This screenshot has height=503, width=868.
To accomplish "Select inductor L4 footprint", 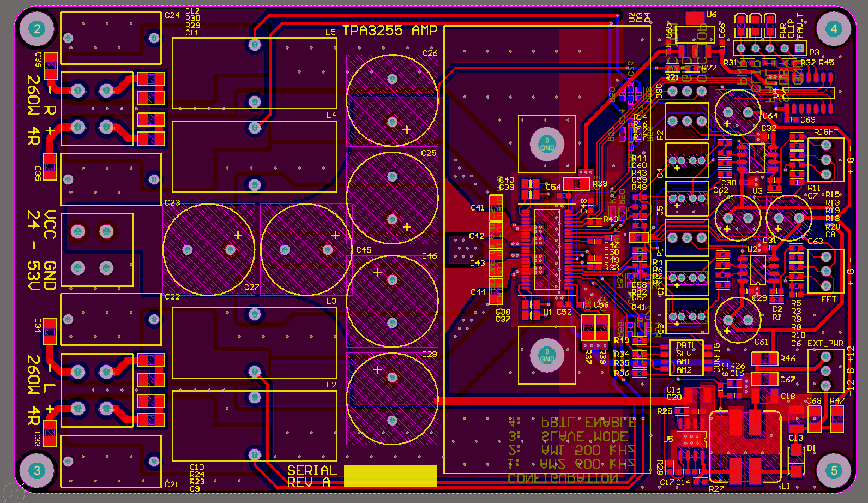I will pos(255,157).
